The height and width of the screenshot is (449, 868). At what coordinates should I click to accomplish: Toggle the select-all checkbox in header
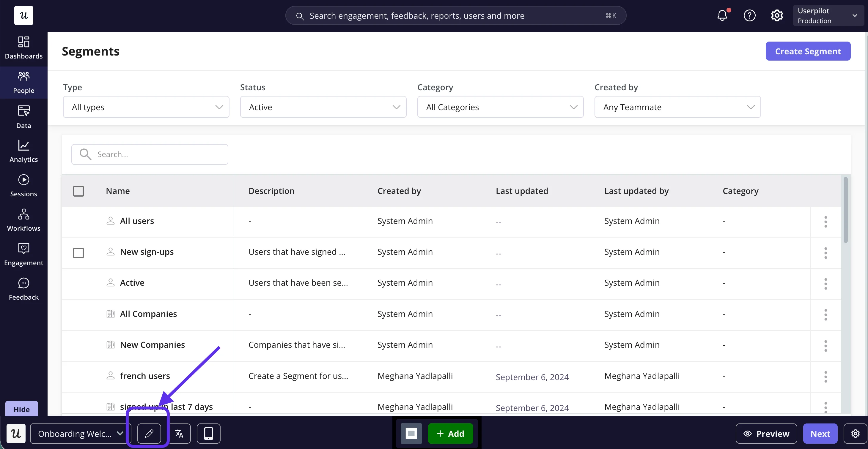78,191
